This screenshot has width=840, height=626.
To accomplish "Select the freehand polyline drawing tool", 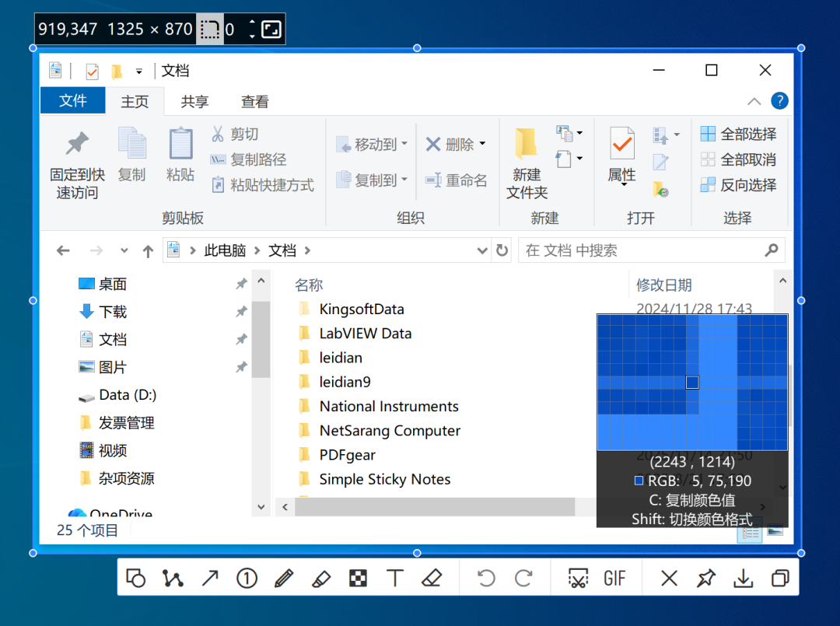I will click(173, 578).
